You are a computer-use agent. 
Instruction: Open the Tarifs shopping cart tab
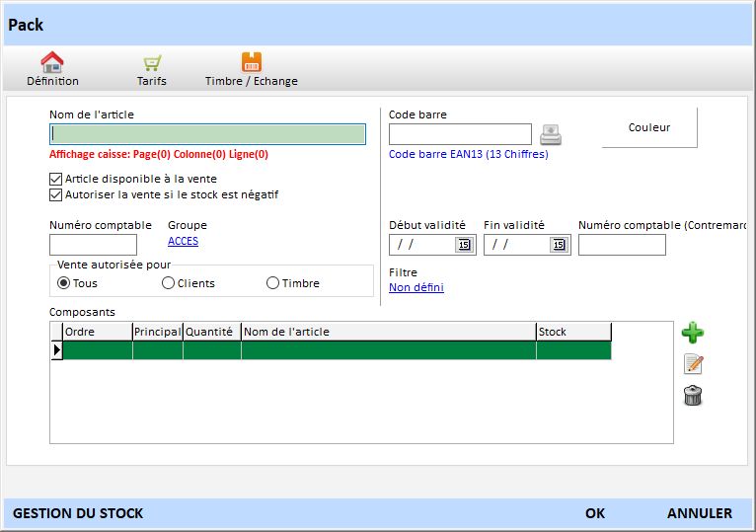(x=151, y=69)
